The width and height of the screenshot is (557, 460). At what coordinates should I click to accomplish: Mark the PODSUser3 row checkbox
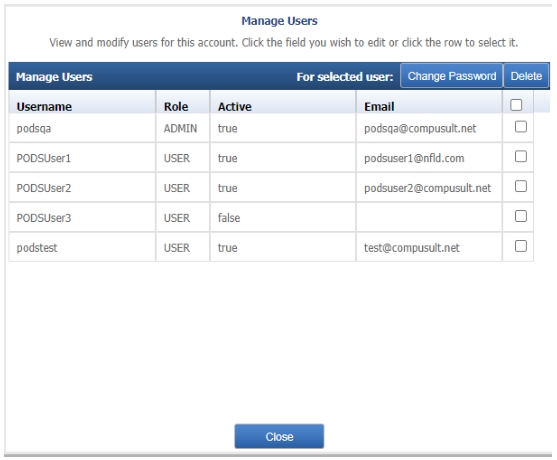click(520, 216)
